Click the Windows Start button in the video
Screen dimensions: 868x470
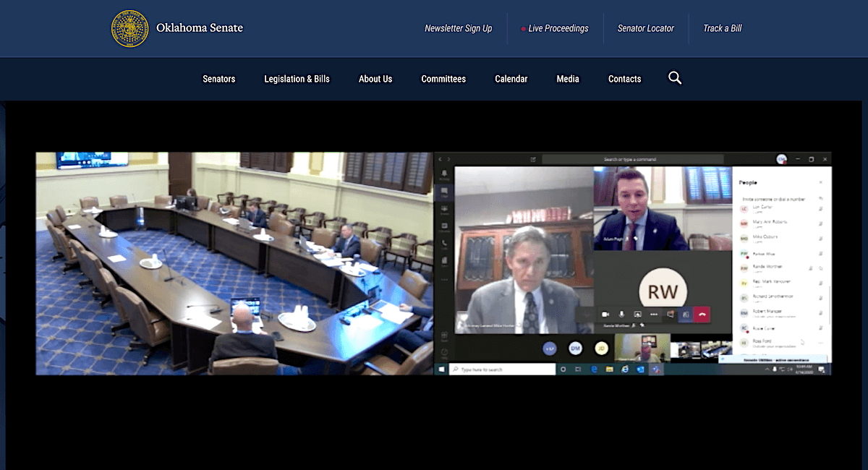coord(441,369)
